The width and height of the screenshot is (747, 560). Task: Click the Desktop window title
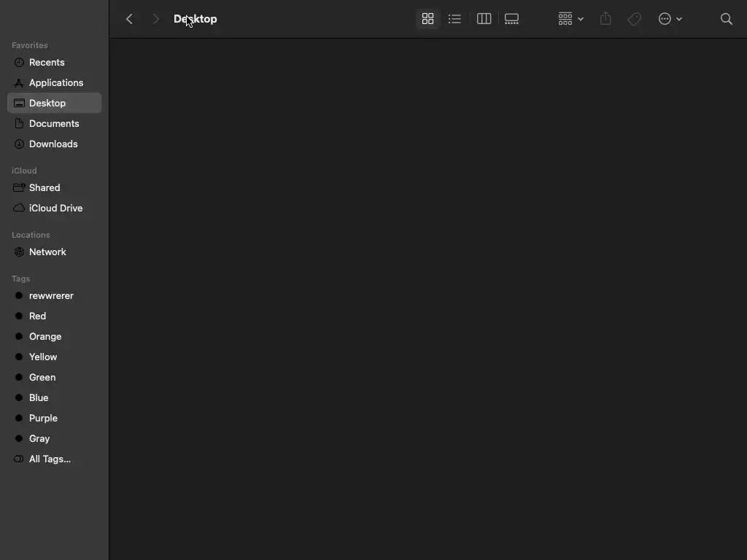tap(196, 19)
